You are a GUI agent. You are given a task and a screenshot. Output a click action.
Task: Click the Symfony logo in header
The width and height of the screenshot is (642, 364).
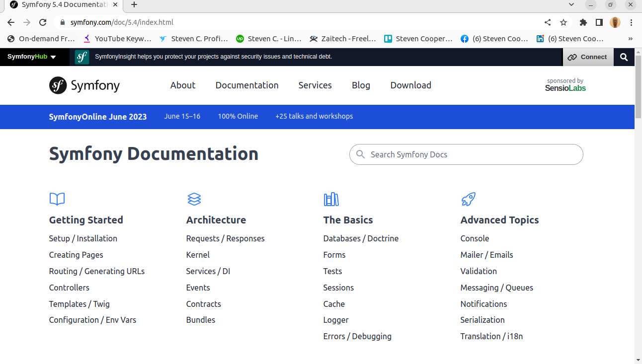click(84, 85)
